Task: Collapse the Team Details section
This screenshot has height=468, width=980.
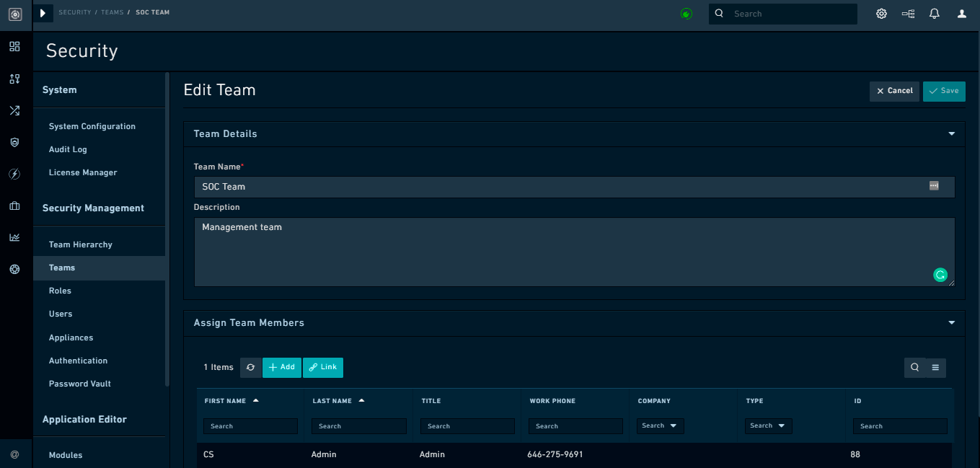Action: (950, 134)
